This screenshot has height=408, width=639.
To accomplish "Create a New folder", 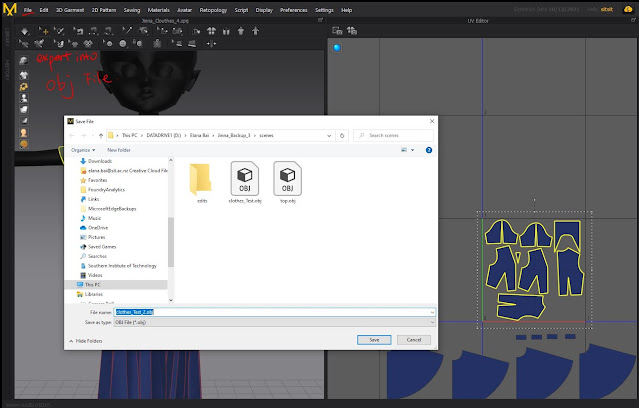I will pos(119,150).
